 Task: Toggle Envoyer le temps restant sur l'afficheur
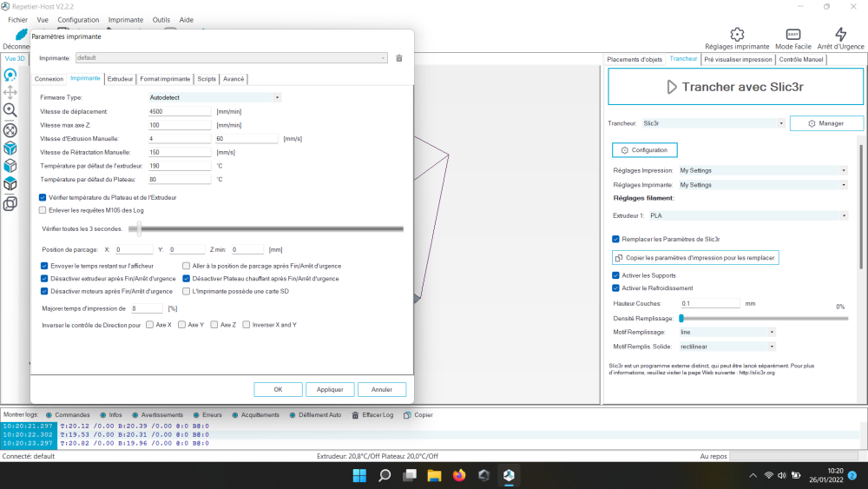pos(44,266)
